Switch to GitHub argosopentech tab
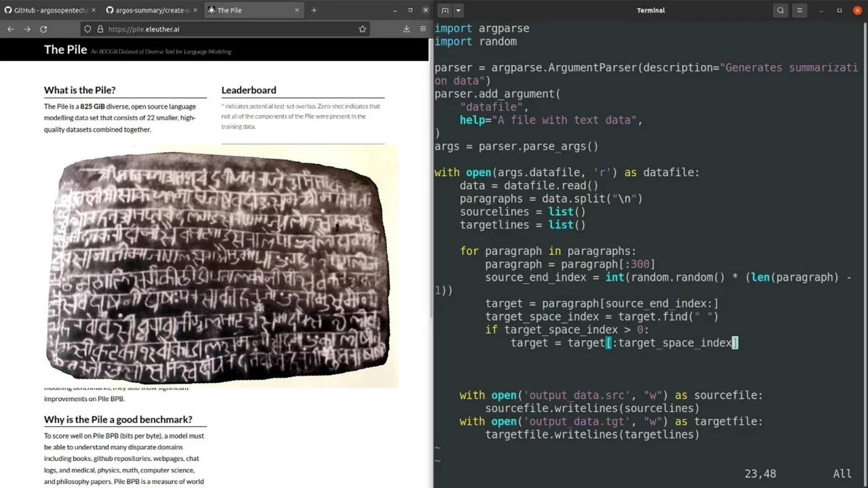The image size is (868, 488). 51,10
